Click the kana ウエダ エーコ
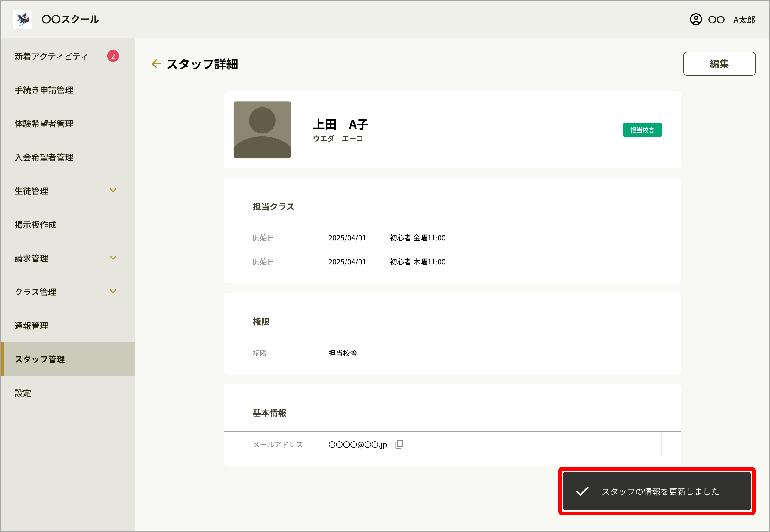The width and height of the screenshot is (770, 532). pyautogui.click(x=338, y=138)
